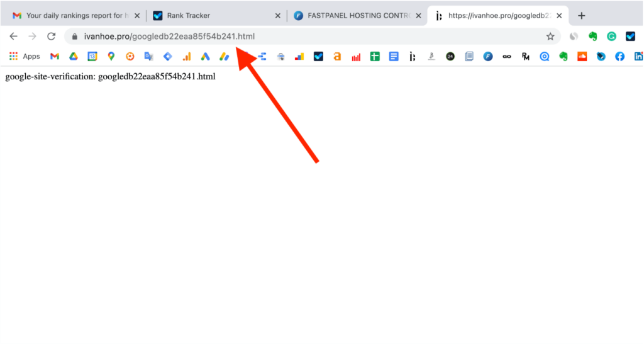The image size is (644, 364).
Task: Open the Gmail bookmark
Action: [55, 56]
